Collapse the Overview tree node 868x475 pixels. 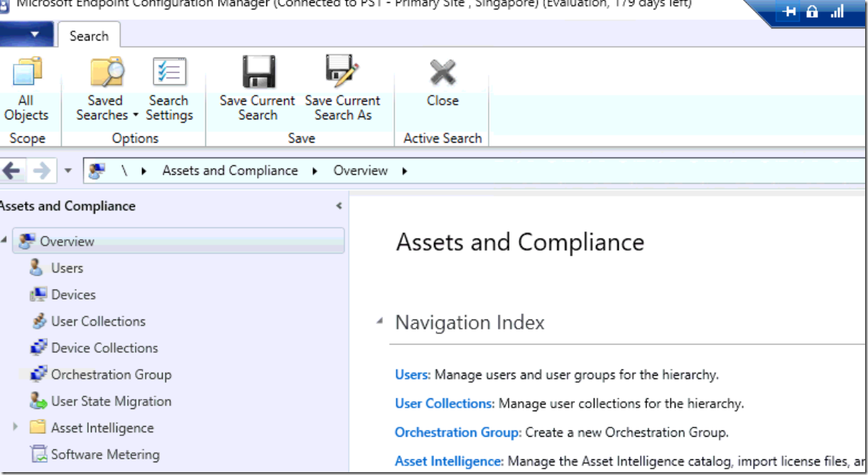6,241
